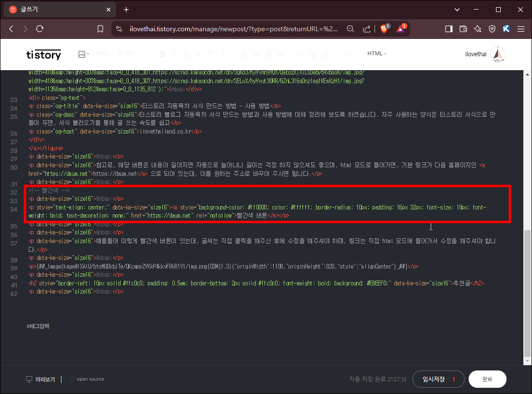The width and height of the screenshot is (532, 394).
Task: Open the tab search dropdown chevron
Action: click(457, 10)
